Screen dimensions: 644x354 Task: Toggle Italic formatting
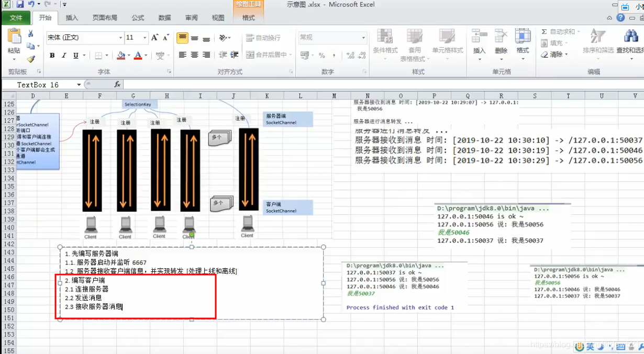(x=64, y=55)
